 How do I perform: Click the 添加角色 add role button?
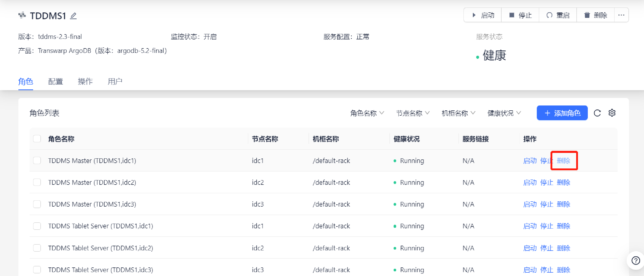562,113
